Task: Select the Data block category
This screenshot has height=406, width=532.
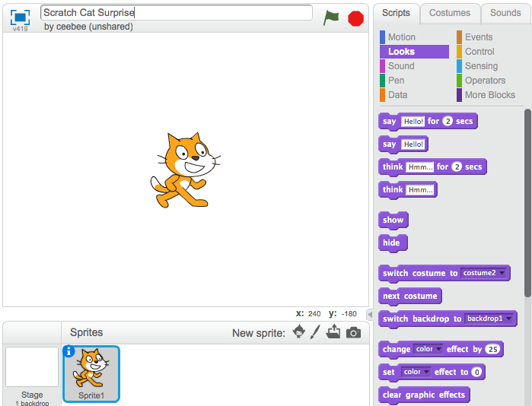Action: point(414,95)
